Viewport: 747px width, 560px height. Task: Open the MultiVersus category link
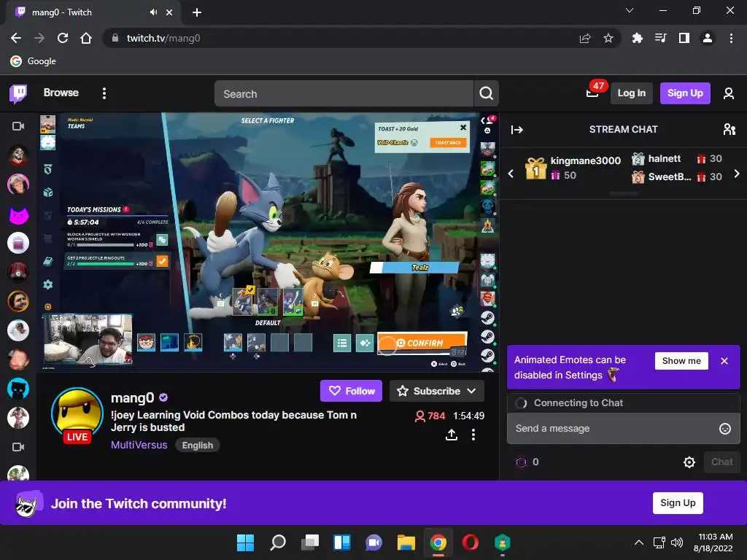[139, 445]
